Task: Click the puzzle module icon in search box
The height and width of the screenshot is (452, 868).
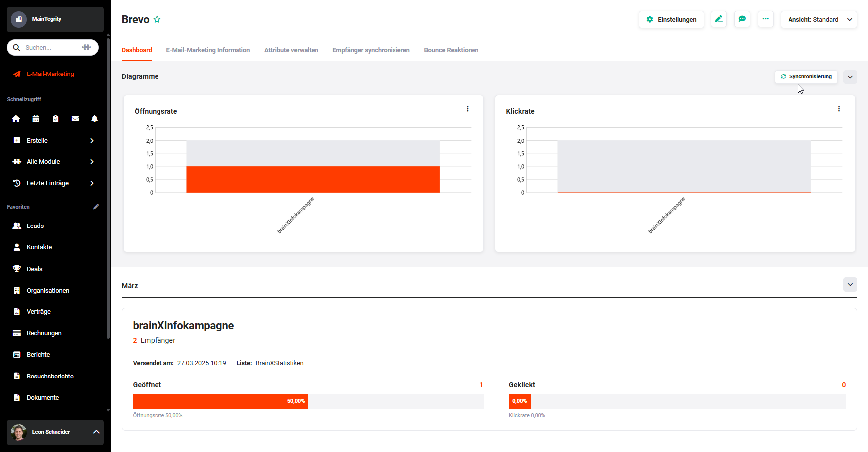Action: click(x=86, y=47)
